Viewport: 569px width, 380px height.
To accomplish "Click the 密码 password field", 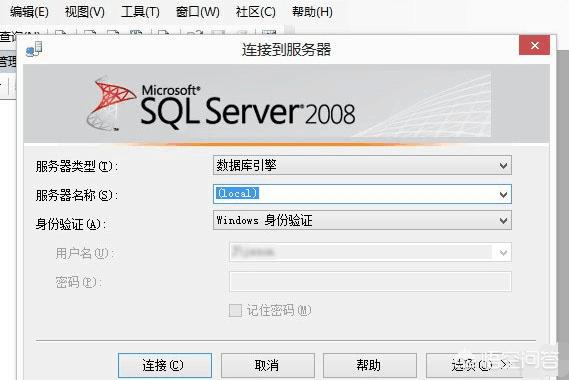I will point(371,282).
